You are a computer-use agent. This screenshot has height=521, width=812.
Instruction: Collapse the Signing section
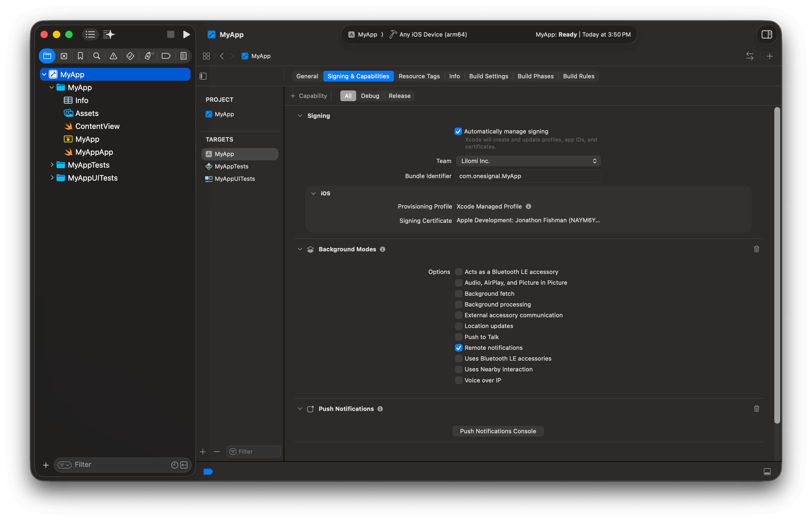(300, 116)
